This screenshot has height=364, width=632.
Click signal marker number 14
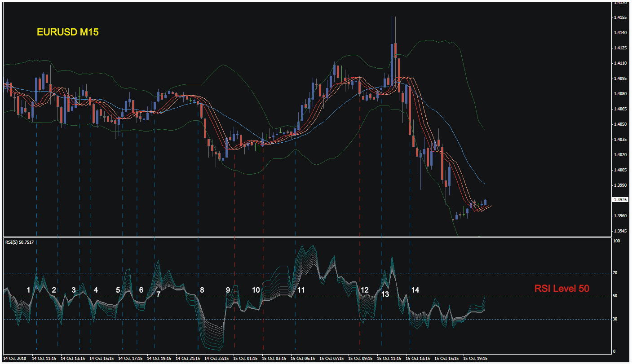click(415, 290)
